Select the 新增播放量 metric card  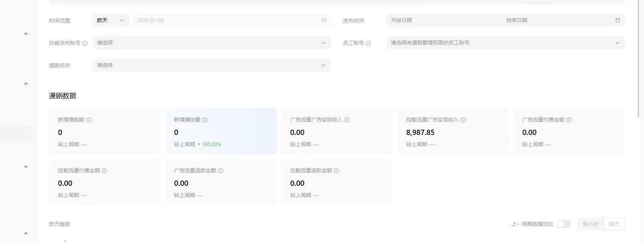pos(221,131)
